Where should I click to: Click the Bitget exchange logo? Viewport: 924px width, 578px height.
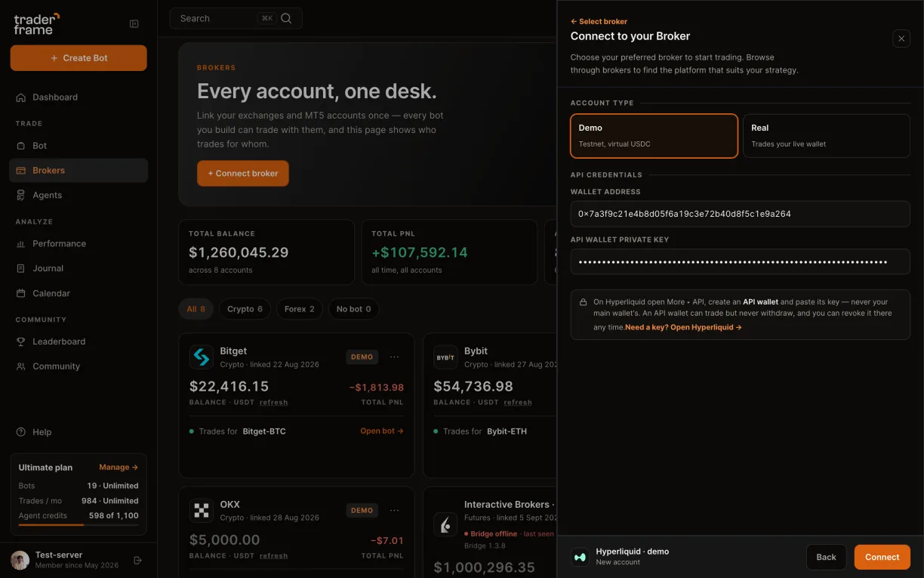click(x=202, y=357)
